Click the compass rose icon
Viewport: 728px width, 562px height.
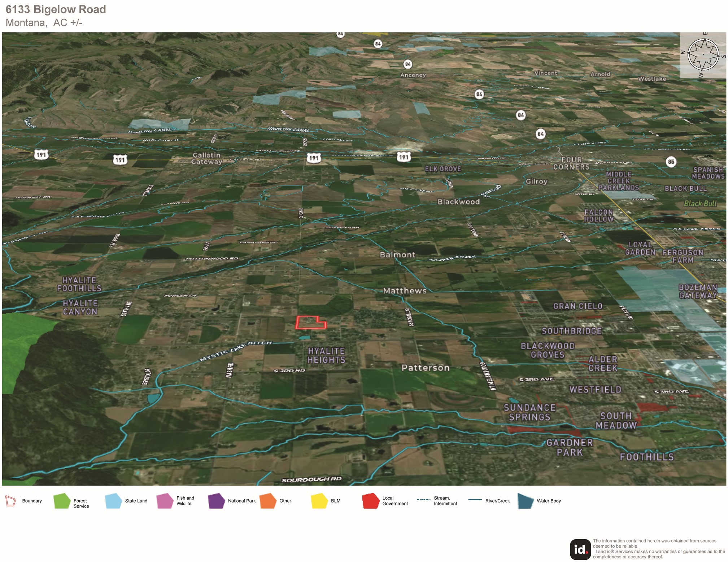703,55
